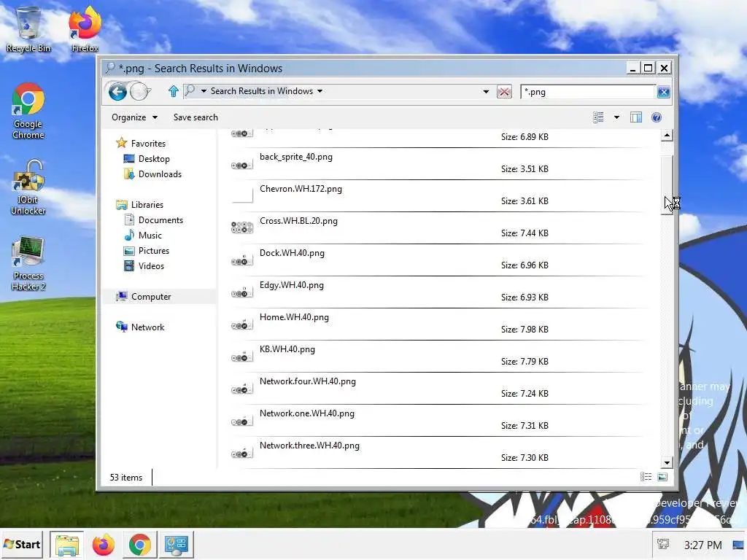The image size is (747, 560).
Task: Open Videos library
Action: click(x=151, y=265)
